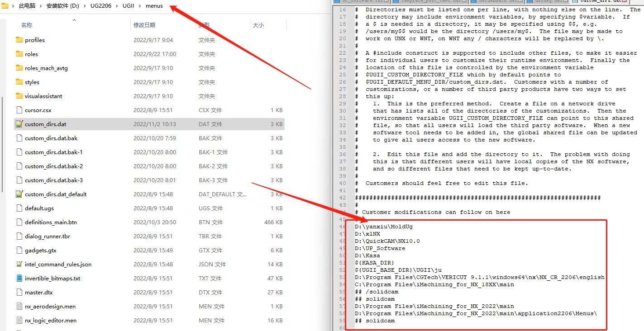Click line number 29 in the editor gutter

coord(342,104)
